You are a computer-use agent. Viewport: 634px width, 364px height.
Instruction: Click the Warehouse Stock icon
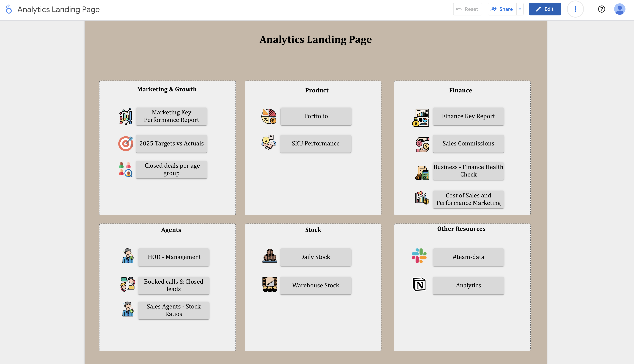coord(270,284)
